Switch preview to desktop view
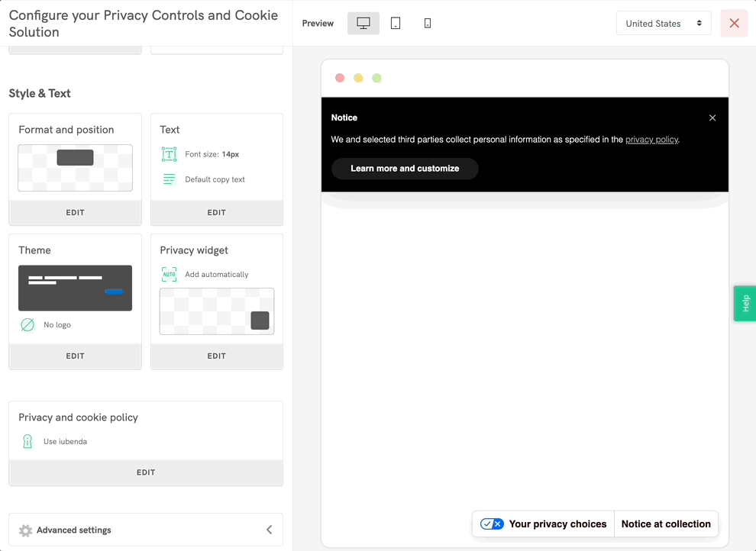 tap(363, 24)
